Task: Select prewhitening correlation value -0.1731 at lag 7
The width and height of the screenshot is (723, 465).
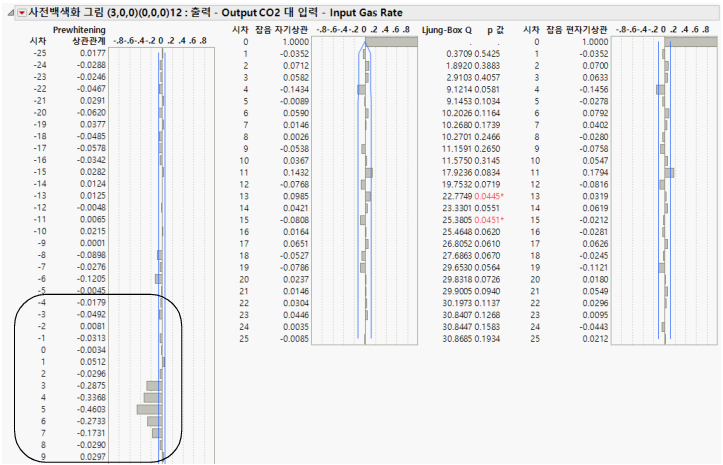Action: tap(91, 433)
